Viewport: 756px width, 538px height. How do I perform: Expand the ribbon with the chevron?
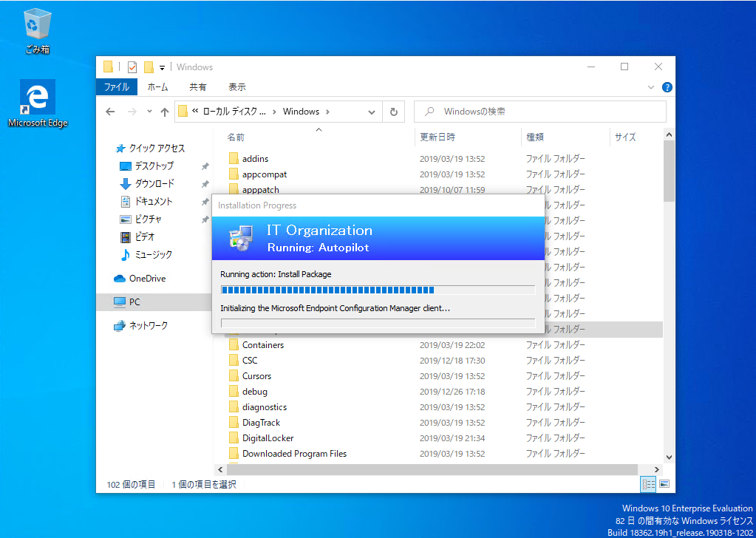point(651,87)
